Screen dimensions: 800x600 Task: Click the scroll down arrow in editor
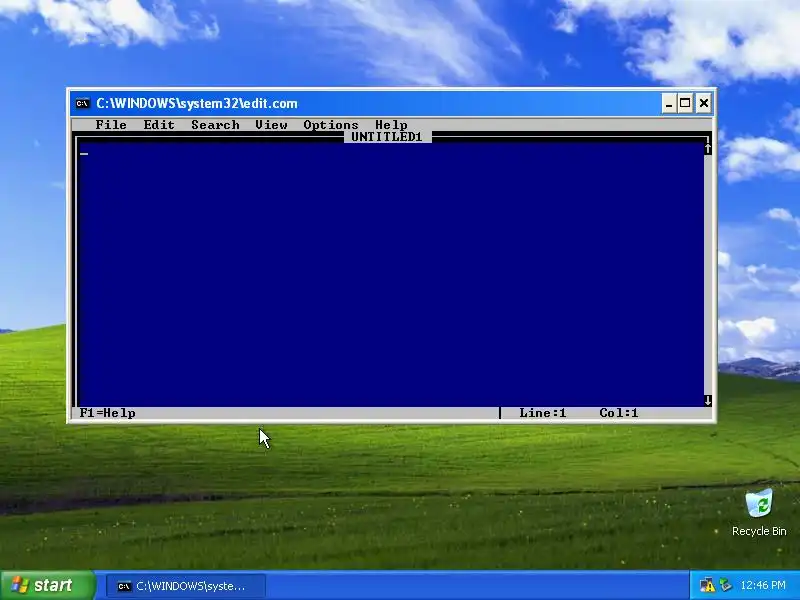[x=708, y=401]
